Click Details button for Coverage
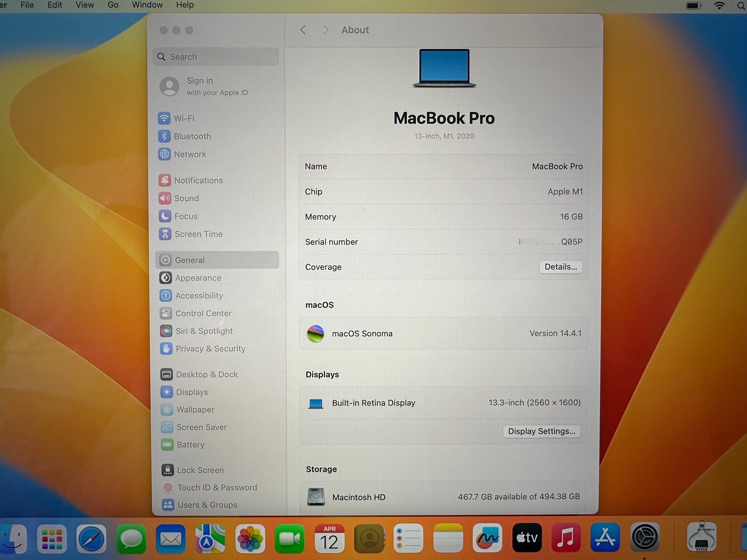This screenshot has height=560, width=747. 558,267
